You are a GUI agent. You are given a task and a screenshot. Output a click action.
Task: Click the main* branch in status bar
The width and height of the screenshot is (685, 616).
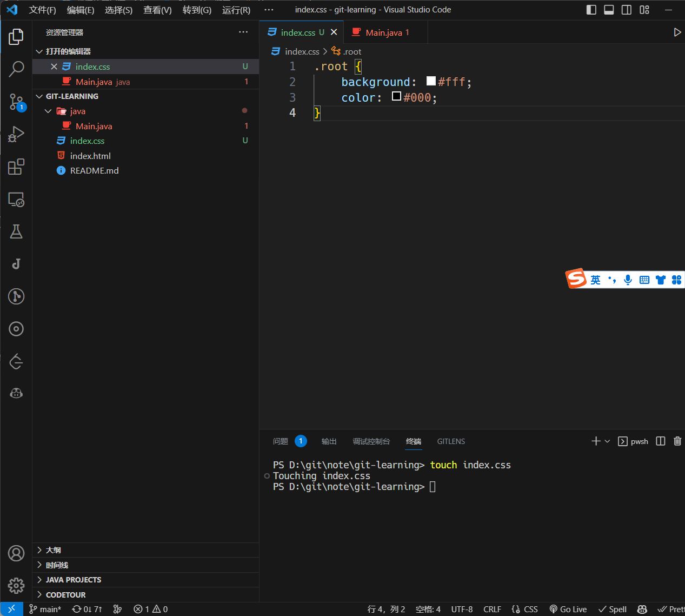(45, 609)
